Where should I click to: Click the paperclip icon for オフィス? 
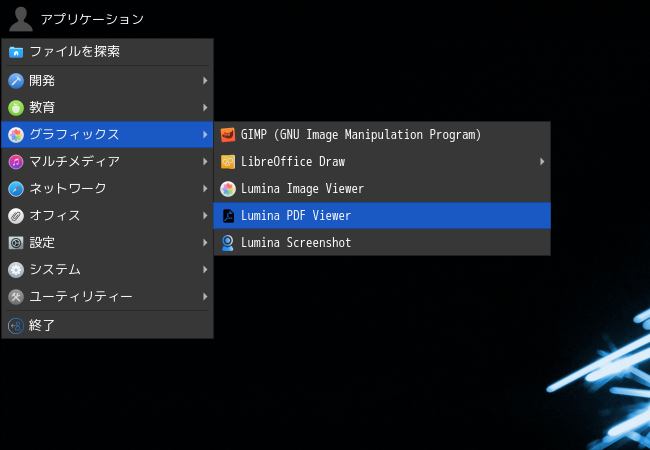pyautogui.click(x=16, y=216)
